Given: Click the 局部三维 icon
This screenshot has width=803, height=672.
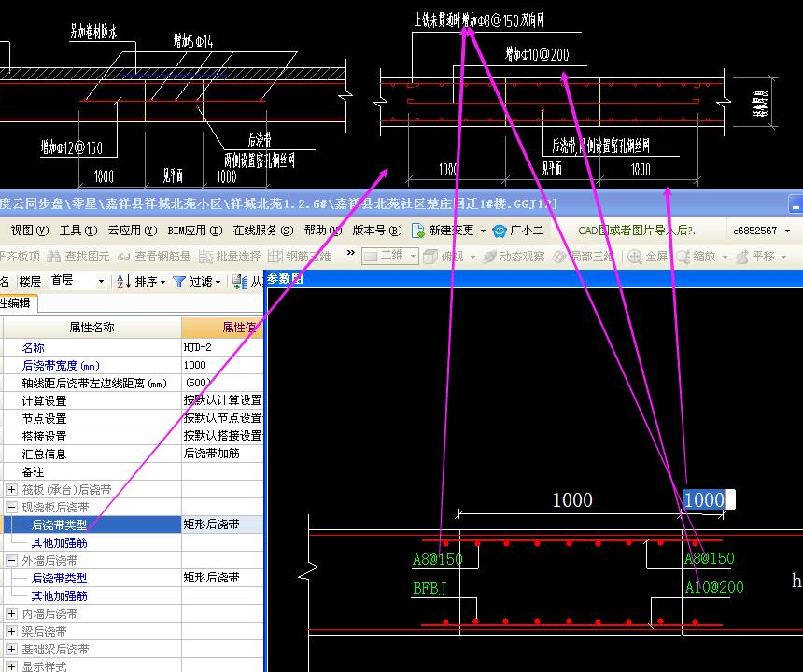Looking at the screenshot, I should coord(559,256).
